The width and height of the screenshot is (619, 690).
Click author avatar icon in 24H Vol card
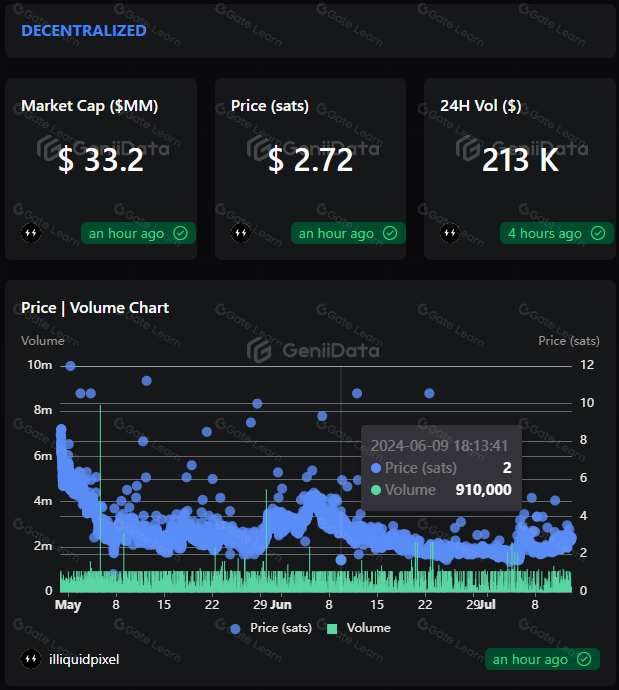coord(450,233)
